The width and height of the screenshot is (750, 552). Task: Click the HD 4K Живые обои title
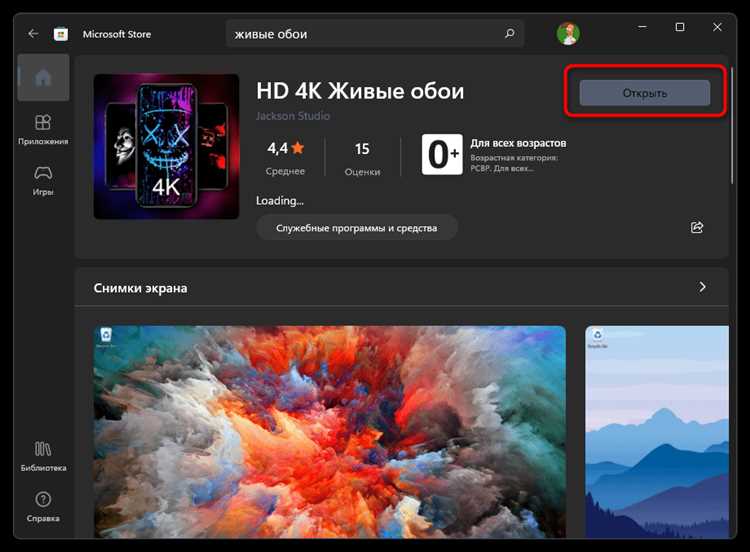[x=360, y=91]
